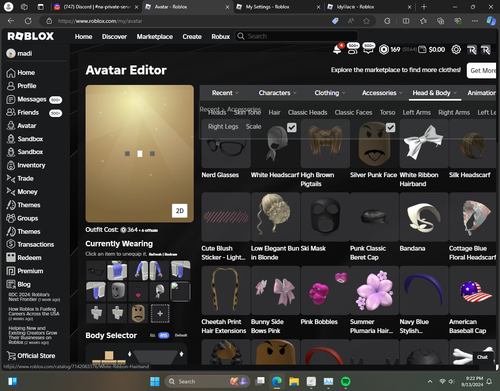Select the Ski Mask item thumbnail
Viewport: 500px width, 391px height.
(325, 217)
